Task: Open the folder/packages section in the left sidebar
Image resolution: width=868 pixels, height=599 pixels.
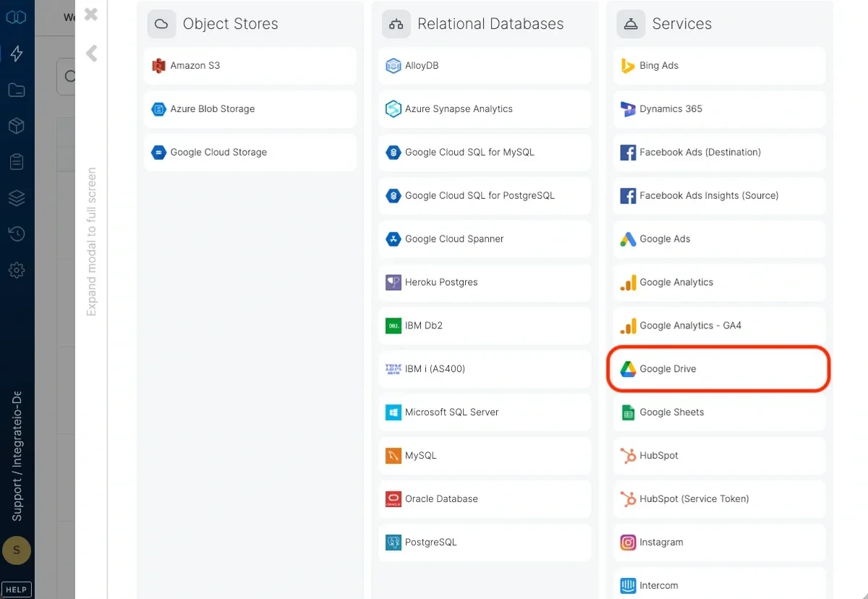Action: coord(16,89)
